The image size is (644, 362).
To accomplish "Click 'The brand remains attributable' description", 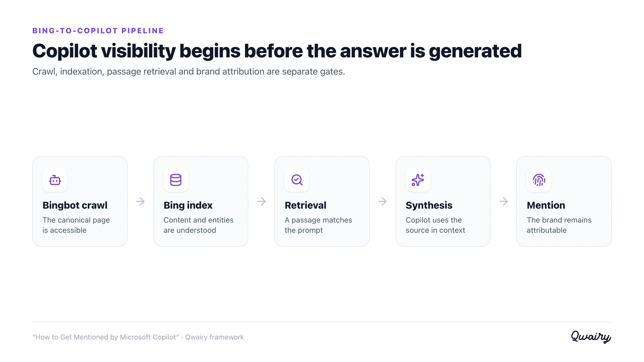I will pos(559,225).
